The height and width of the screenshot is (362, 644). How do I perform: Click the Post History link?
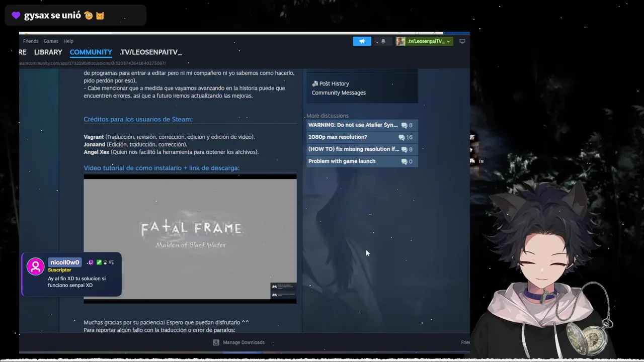[x=334, y=83]
